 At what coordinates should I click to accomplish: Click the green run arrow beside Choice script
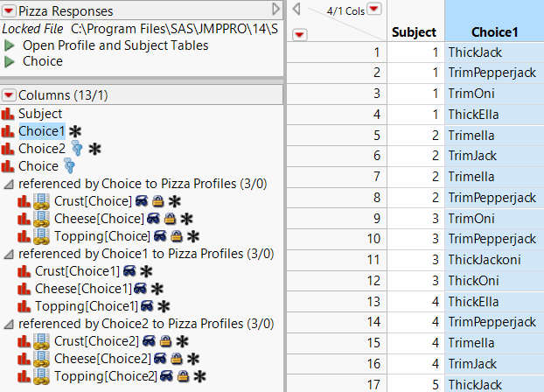(x=10, y=62)
